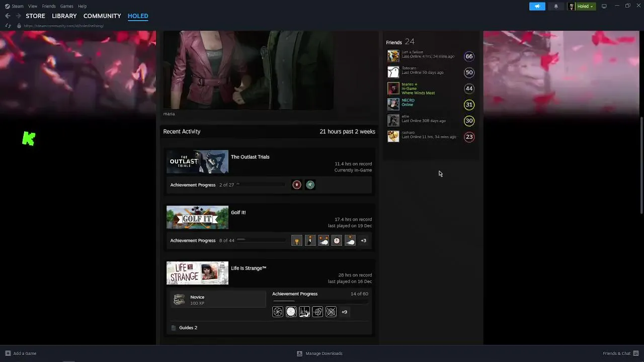Open the announcements megaphone button
Image resolution: width=644 pixels, height=362 pixels.
coord(537,6)
